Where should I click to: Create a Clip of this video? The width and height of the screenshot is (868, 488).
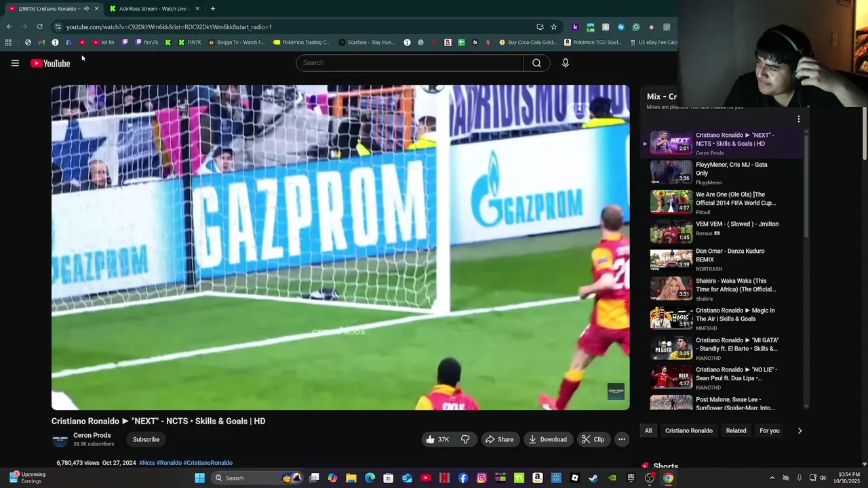point(593,439)
